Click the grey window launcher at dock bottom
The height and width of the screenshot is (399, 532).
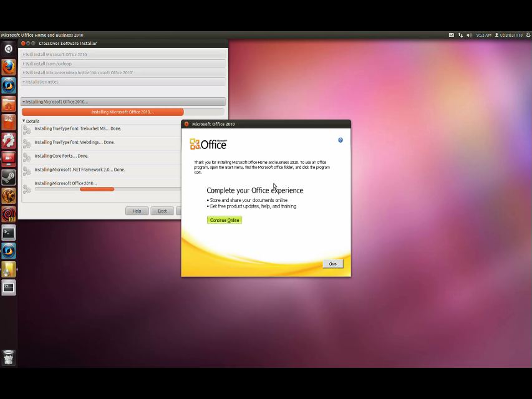[x=9, y=287]
